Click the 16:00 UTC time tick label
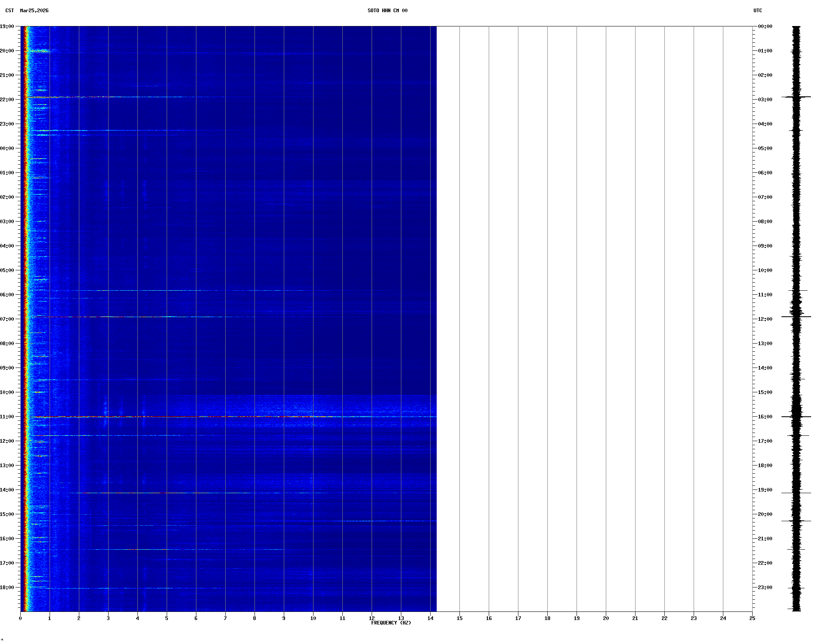Image resolution: width=814 pixels, height=644 pixels. (765, 417)
